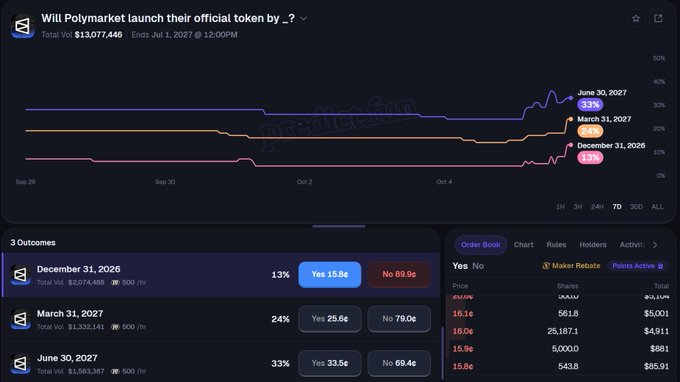The image size is (680, 382).
Task: Open the Activity tab
Action: point(632,245)
